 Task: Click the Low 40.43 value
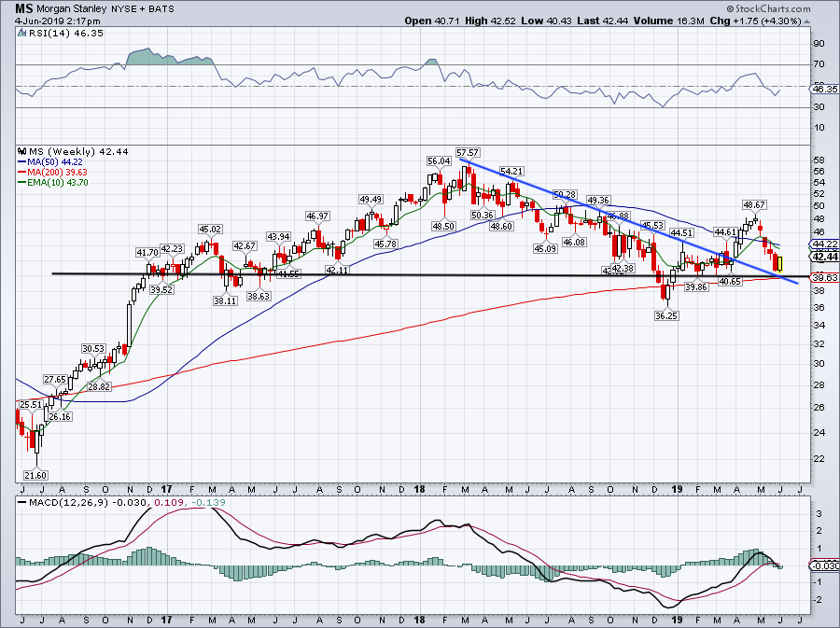click(x=546, y=21)
